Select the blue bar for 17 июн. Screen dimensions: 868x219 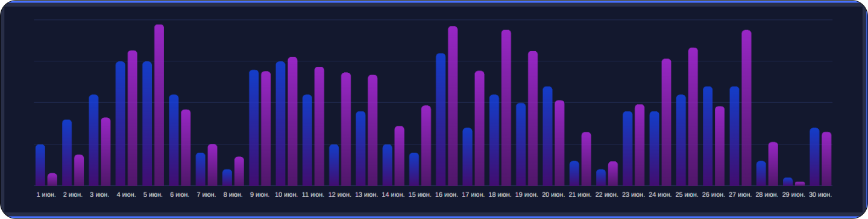(467, 156)
